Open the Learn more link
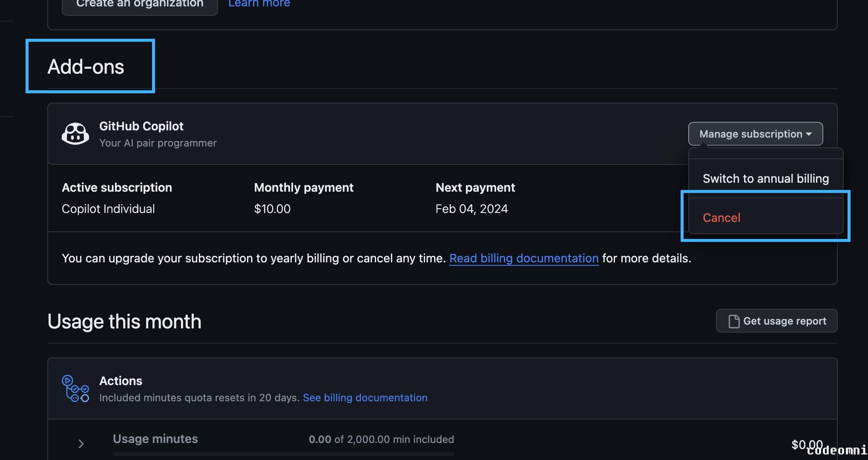 click(259, 4)
